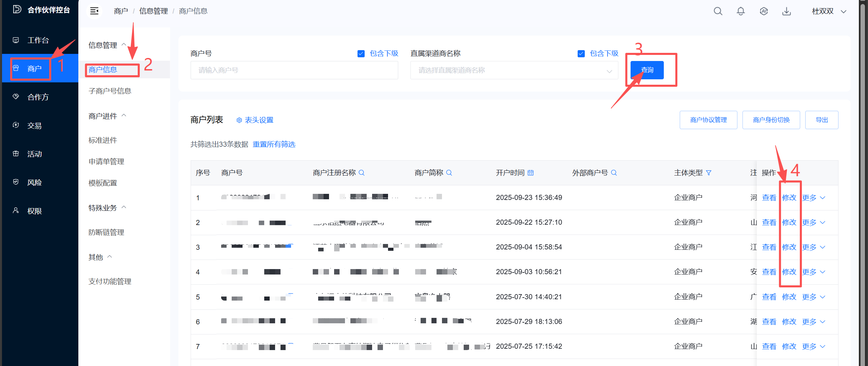The image size is (868, 366).
Task: Select 子商户号信息 submenu item
Action: tap(110, 91)
